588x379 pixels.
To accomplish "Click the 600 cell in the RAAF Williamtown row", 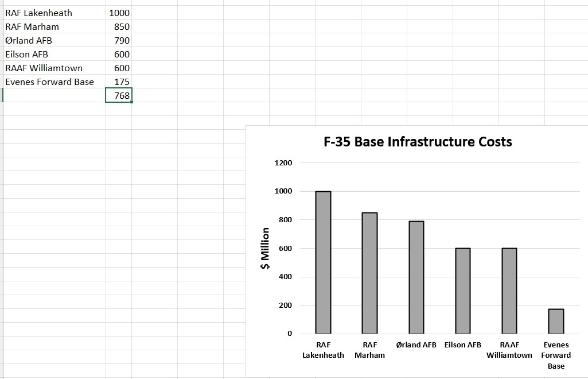I will point(119,68).
